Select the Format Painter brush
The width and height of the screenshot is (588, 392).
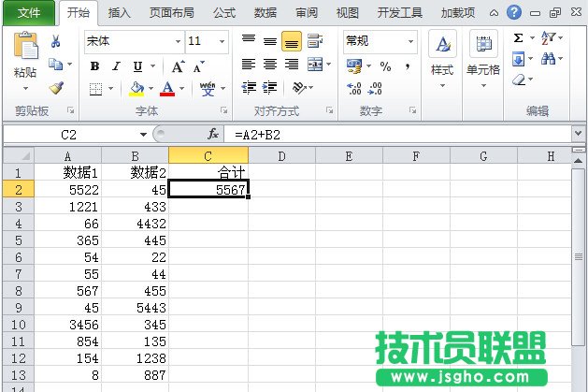tap(56, 88)
